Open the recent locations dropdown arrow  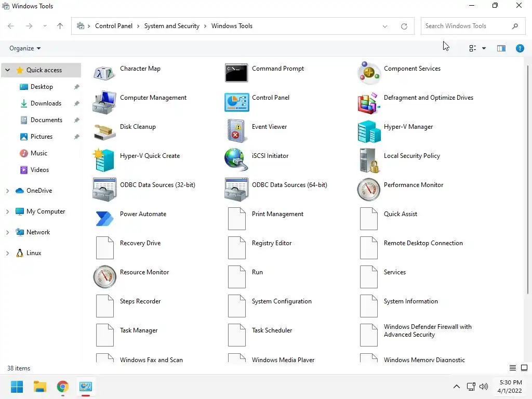(45, 26)
